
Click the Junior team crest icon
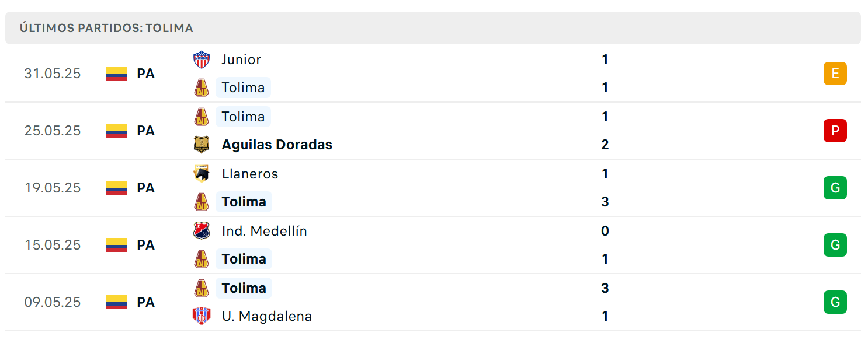pos(202,60)
